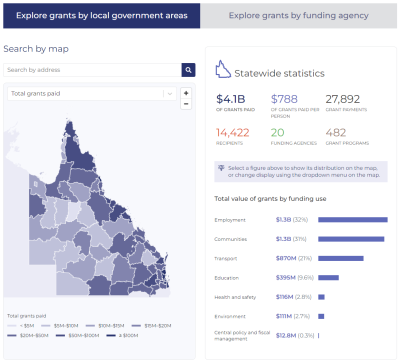Select the 14,422 recipients figure
The width and height of the screenshot is (400, 363).
pyautogui.click(x=233, y=136)
